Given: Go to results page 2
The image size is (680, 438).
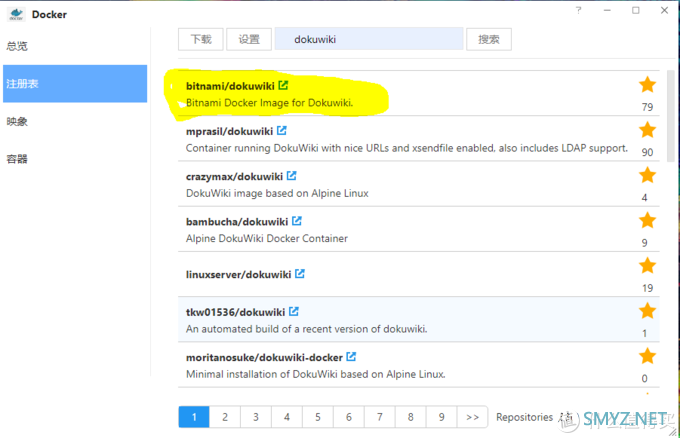Looking at the screenshot, I should [x=225, y=417].
